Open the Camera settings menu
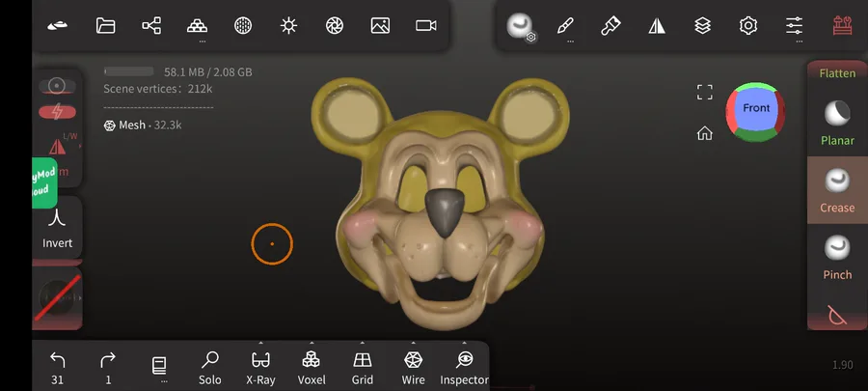The height and width of the screenshot is (391, 868). 426,25
